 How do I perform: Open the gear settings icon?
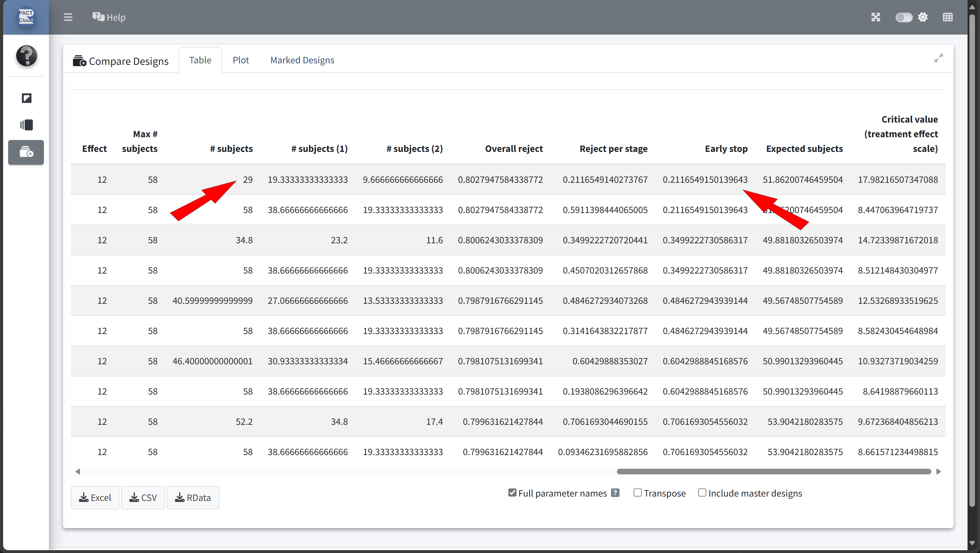(923, 17)
